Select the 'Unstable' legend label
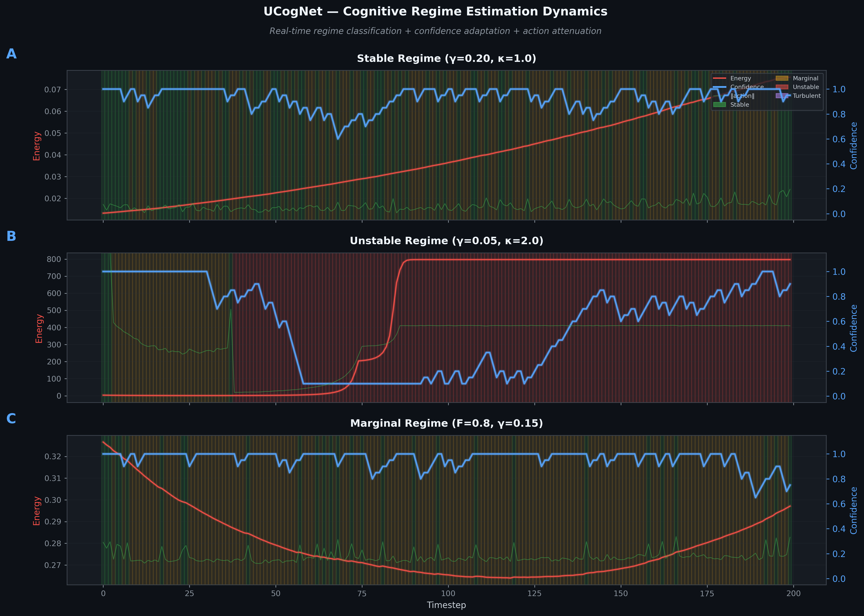864x616 pixels. [806, 87]
